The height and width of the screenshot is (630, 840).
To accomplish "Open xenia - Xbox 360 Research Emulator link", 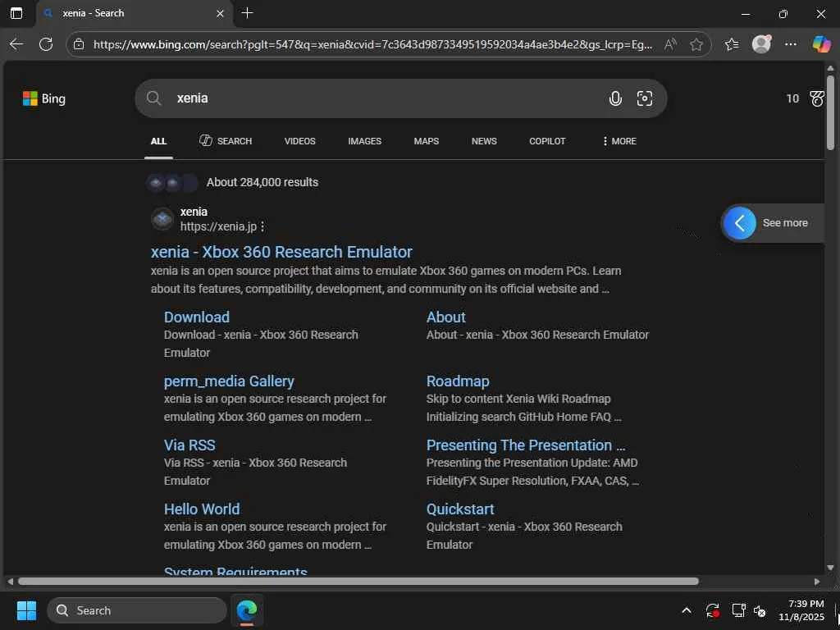I will click(x=281, y=252).
